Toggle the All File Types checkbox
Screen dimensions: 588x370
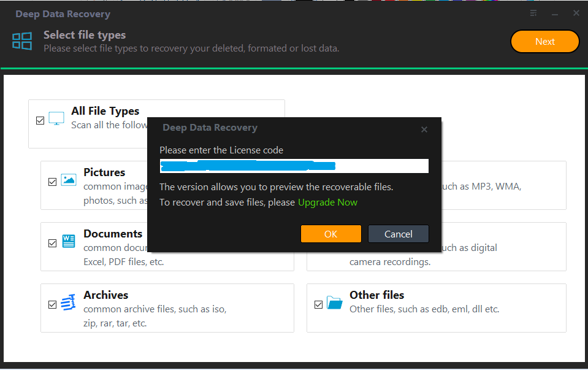(40, 120)
